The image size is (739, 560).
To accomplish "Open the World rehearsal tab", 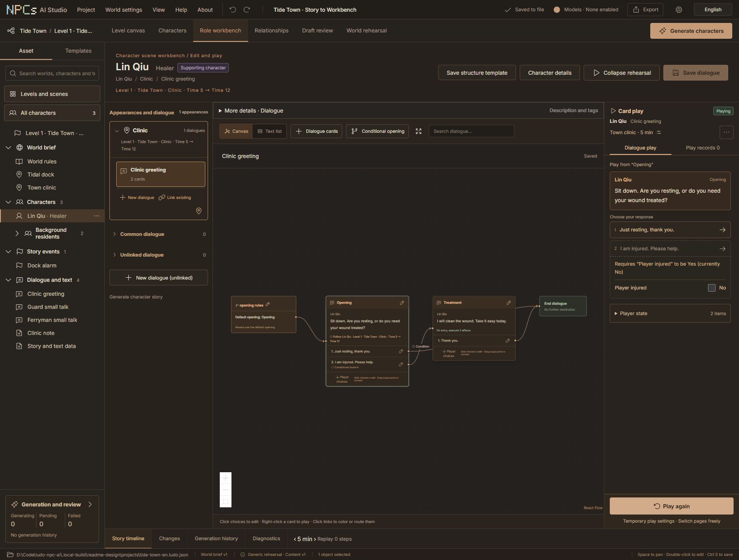I will 367,31.
